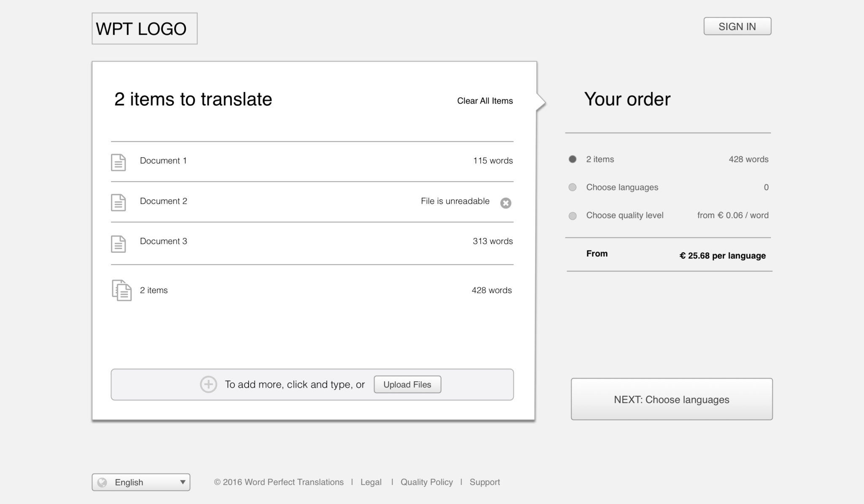Click the '2 items to translate' heading
The height and width of the screenshot is (504, 864).
point(193,100)
